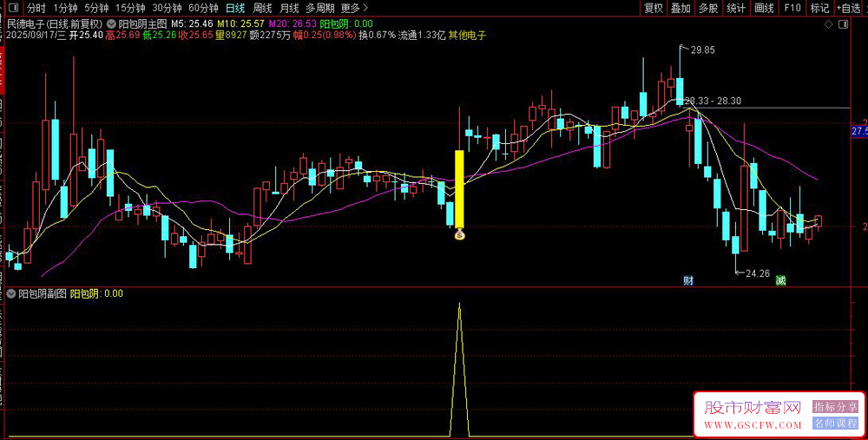Open the 名师课程 link in banner
868x440 pixels.
point(835,424)
